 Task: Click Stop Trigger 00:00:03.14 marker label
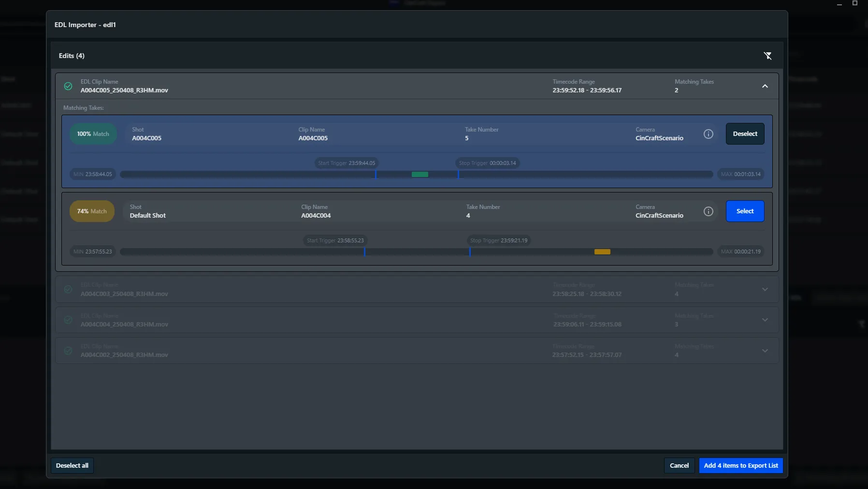(x=487, y=163)
